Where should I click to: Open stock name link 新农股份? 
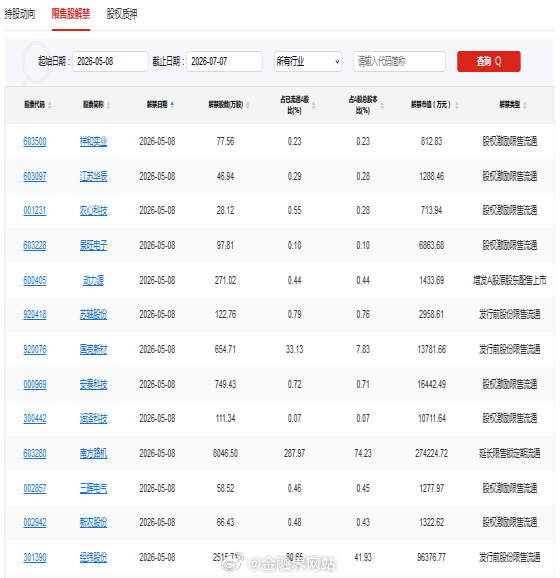[x=94, y=522]
